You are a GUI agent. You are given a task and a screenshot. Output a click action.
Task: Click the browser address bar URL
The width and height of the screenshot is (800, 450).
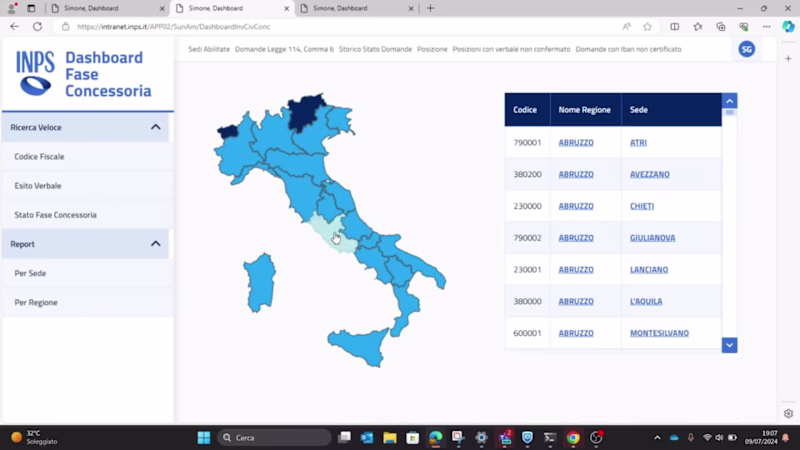click(174, 27)
